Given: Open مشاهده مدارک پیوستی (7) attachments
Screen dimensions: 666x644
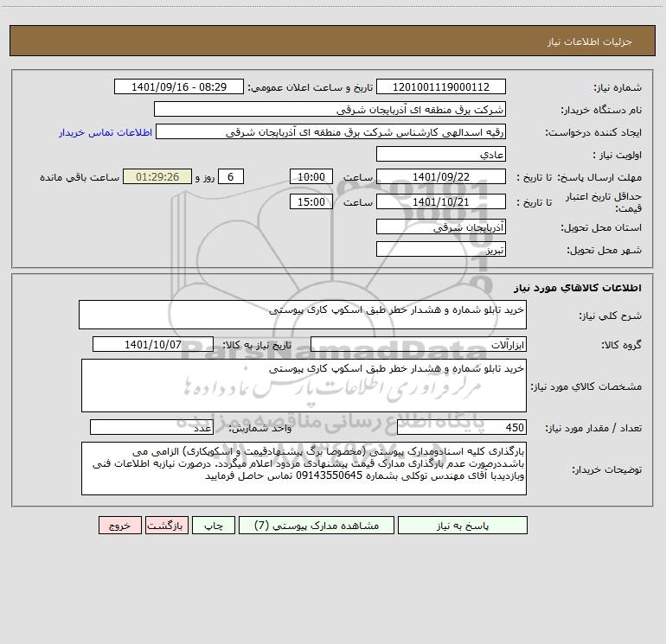Looking at the screenshot, I should point(317,526).
